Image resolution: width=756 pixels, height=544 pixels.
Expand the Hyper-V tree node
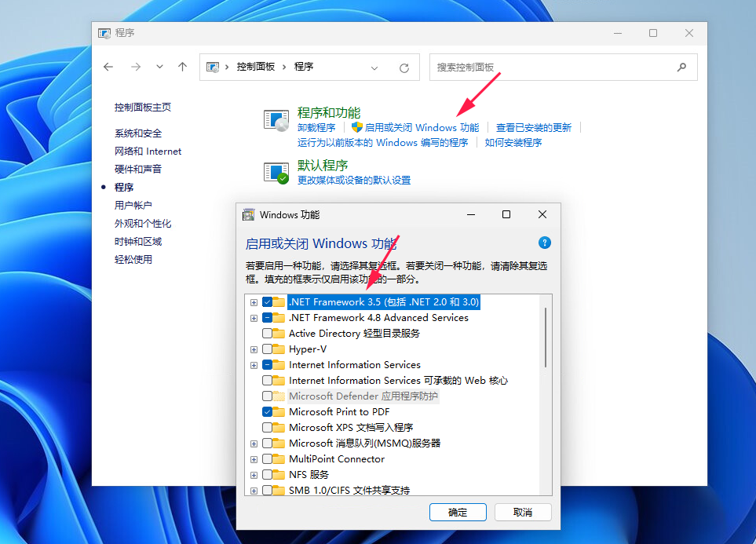pos(254,349)
